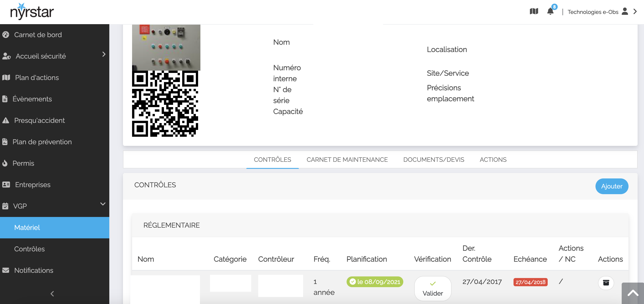Switch to DOCUMENTS/DEVIS tab
This screenshot has height=304, width=644.
(434, 160)
